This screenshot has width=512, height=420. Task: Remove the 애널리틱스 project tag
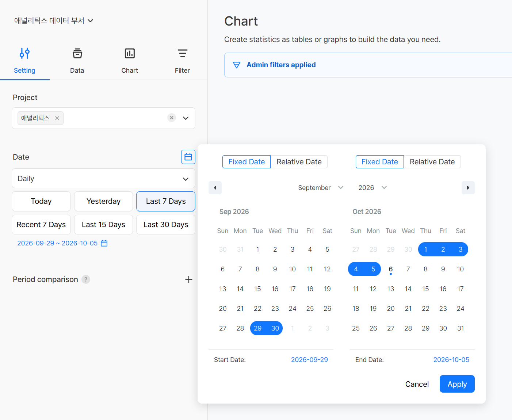[57, 118]
